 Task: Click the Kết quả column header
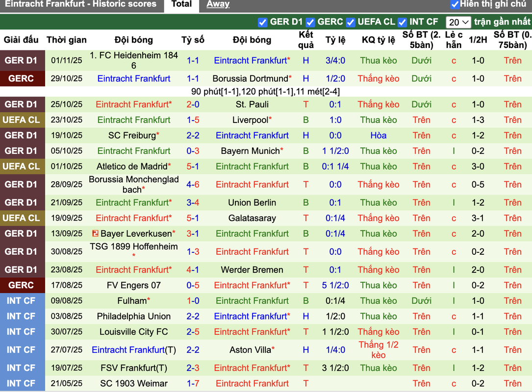(x=305, y=40)
